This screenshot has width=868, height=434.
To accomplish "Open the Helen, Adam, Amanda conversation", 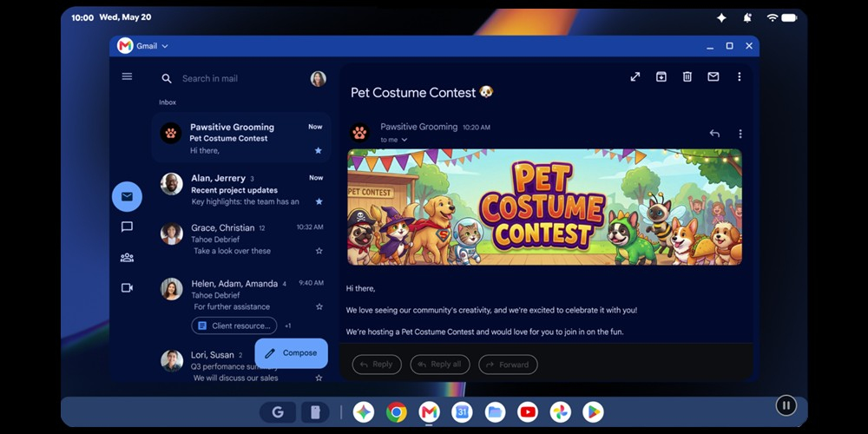I will tap(241, 305).
